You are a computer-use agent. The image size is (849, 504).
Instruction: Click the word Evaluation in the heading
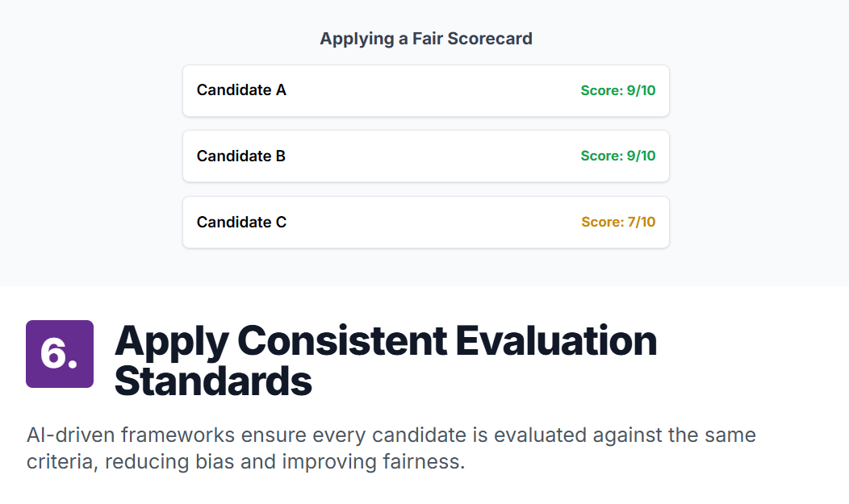556,340
